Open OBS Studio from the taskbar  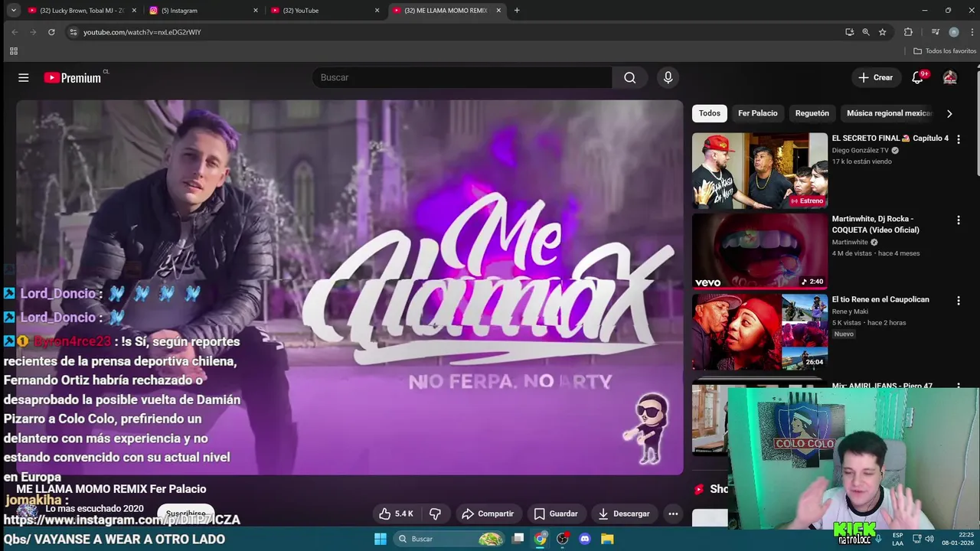pos(563,539)
